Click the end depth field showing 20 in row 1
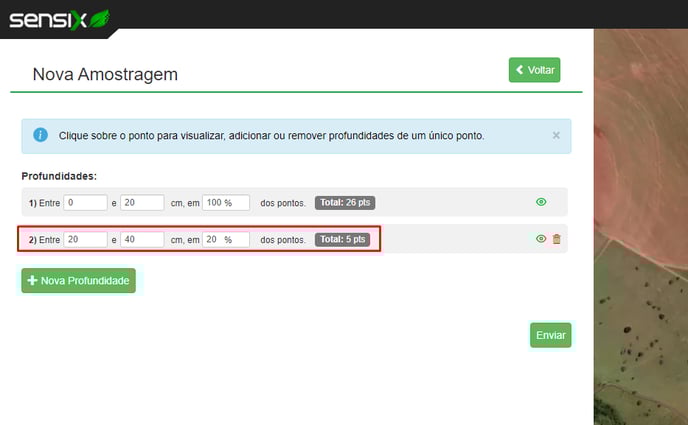The height and width of the screenshot is (425, 688). (142, 203)
